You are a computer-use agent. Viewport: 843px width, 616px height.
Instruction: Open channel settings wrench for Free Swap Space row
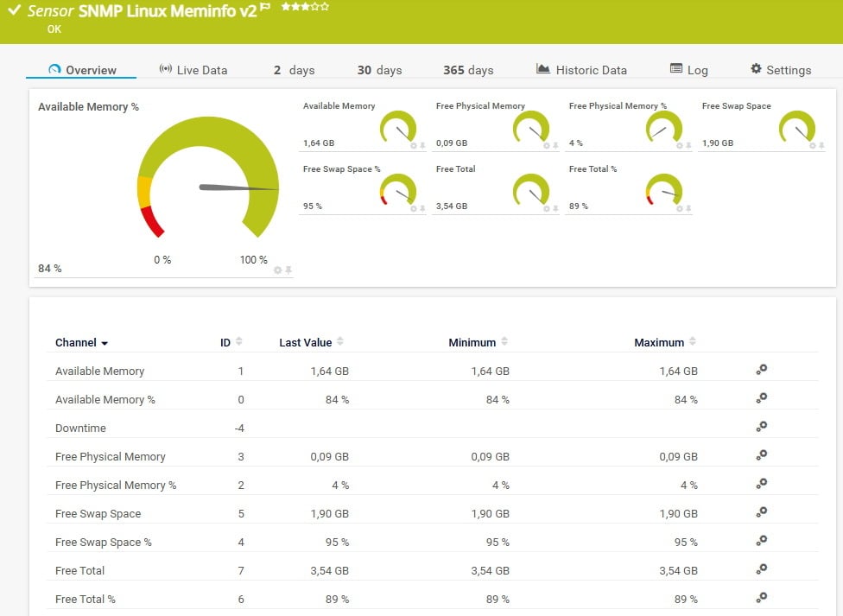tap(761, 512)
